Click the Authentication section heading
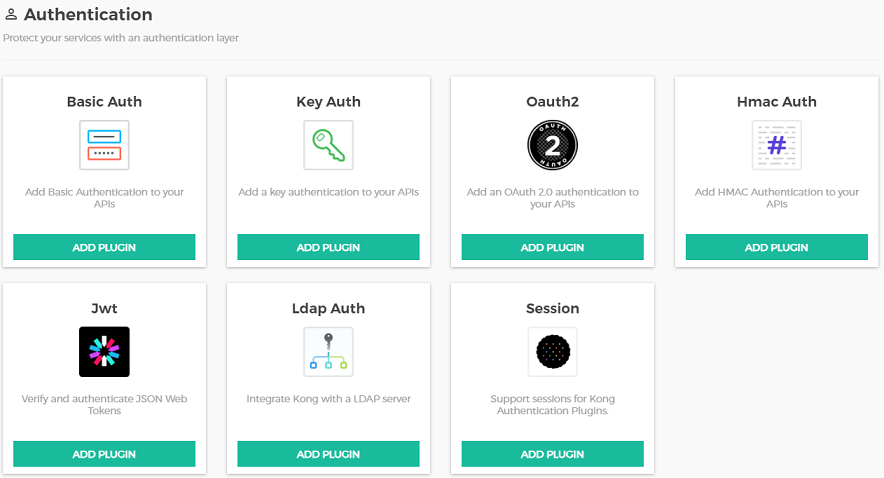Screen dimensions: 884x478 (x=88, y=15)
